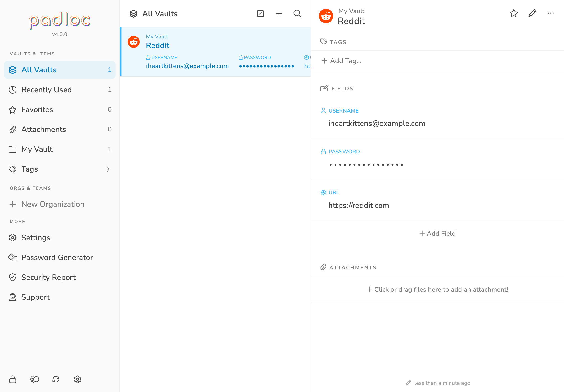This screenshot has height=392, width=564.
Task: Click the paperclip icon by ATTACHMENTS heading
Action: click(323, 267)
